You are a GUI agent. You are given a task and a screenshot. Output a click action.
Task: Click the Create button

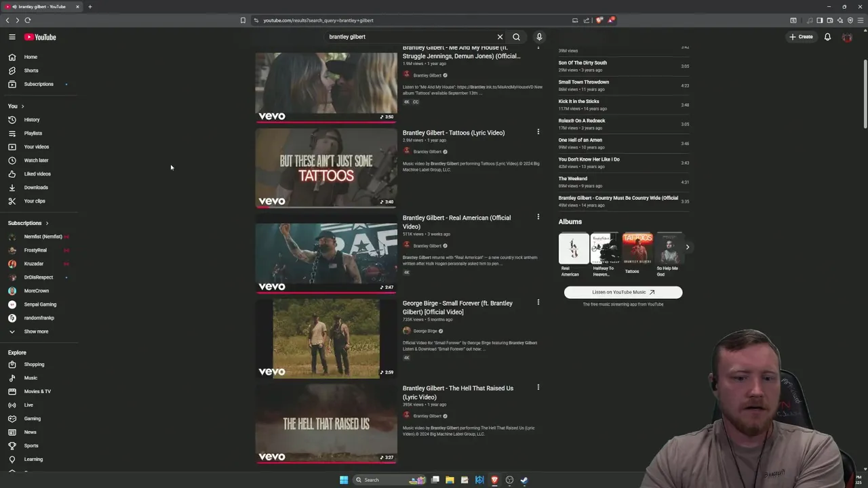click(801, 37)
